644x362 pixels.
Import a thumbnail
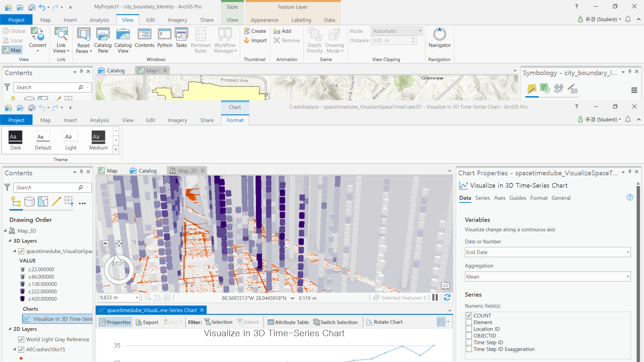click(255, 40)
